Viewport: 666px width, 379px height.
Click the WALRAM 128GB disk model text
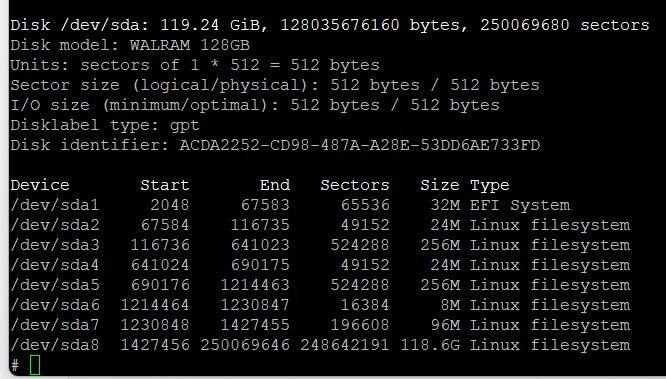[x=190, y=45]
